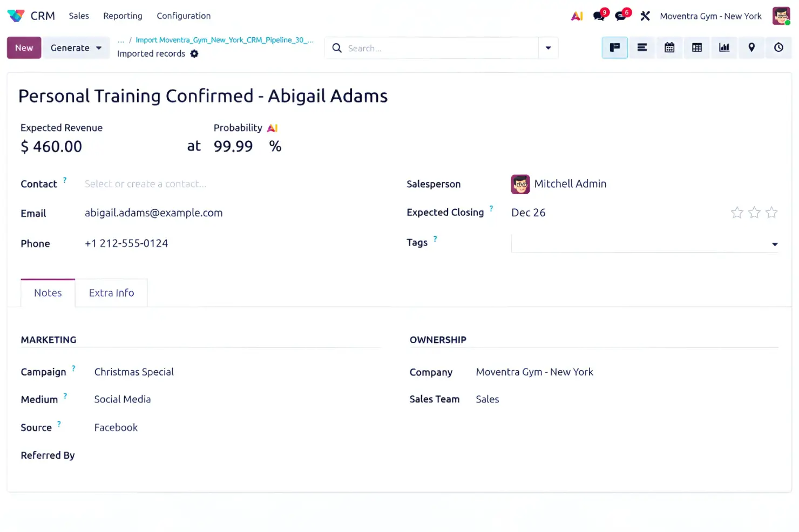Open the search filter options dropdown
The image size is (799, 532).
(548, 48)
